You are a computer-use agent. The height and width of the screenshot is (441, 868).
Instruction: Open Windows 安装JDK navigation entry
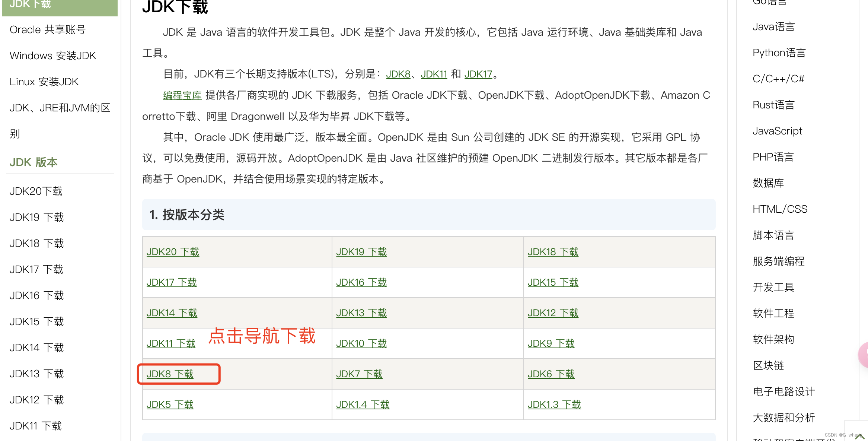(53, 55)
